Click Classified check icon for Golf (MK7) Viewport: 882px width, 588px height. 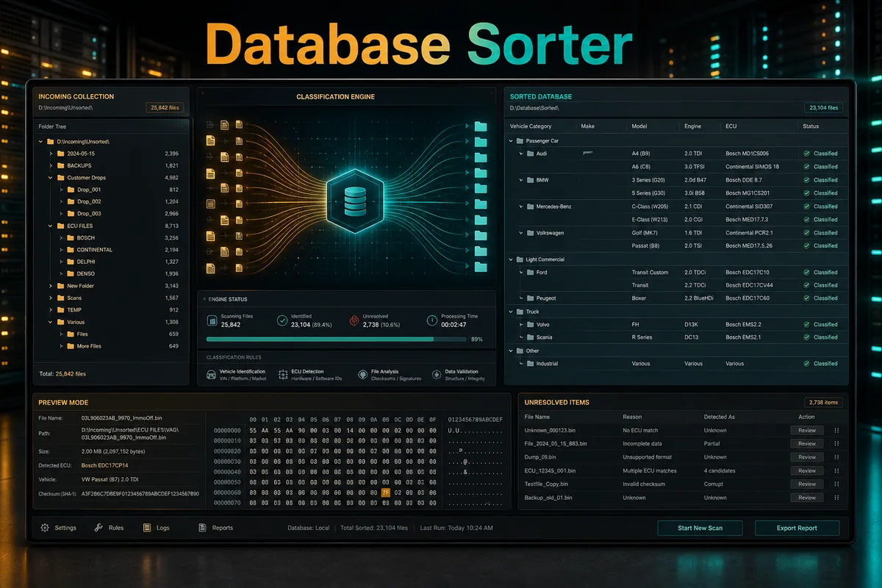pyautogui.click(x=807, y=232)
